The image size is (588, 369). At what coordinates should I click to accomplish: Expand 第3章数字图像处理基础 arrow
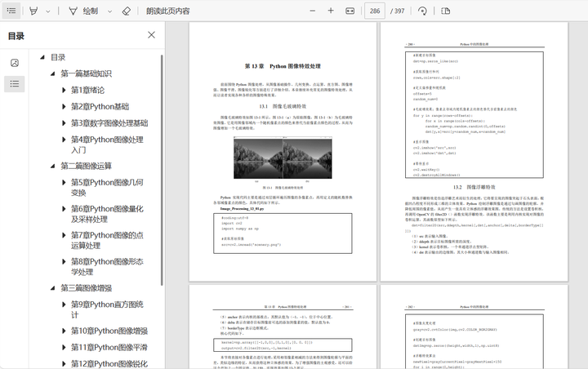tap(64, 123)
